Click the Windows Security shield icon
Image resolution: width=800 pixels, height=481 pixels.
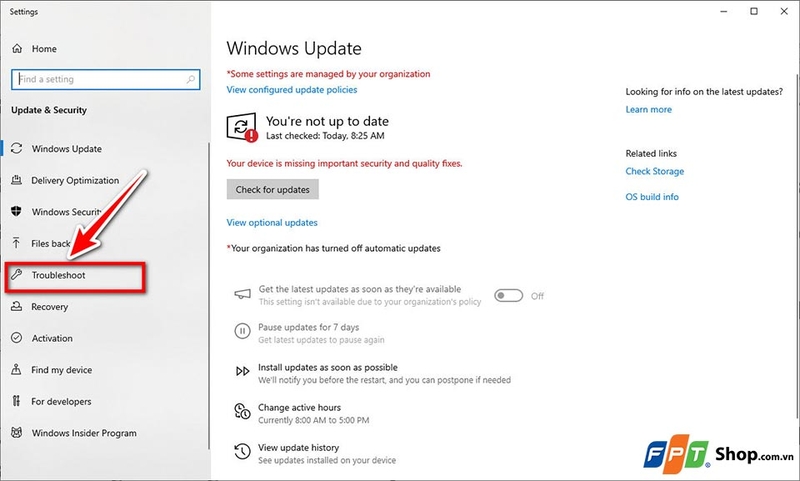[x=16, y=211]
